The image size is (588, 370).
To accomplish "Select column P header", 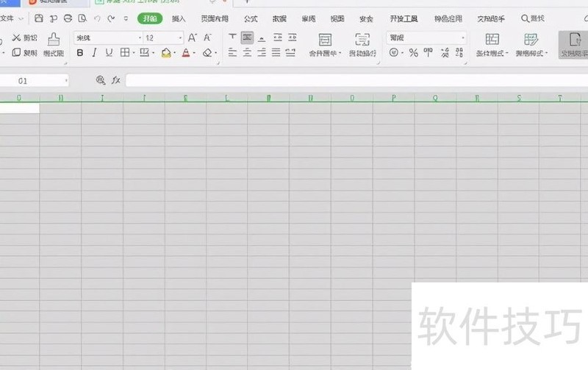I will pyautogui.click(x=393, y=98).
